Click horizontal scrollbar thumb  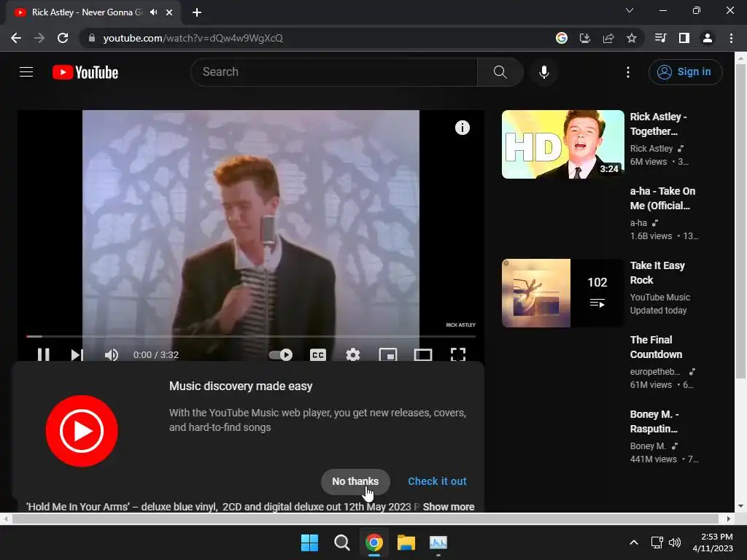pos(365,518)
